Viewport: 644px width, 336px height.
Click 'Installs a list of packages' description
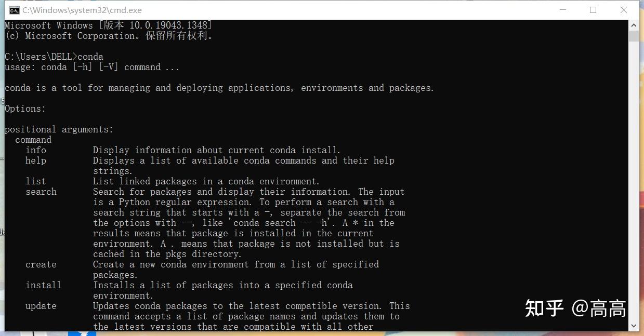tap(223, 290)
